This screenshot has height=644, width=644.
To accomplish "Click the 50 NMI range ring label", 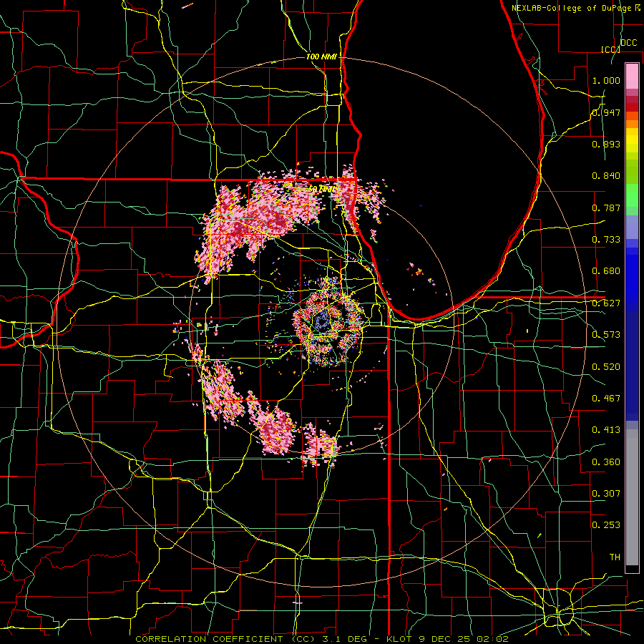I will 321,189.
